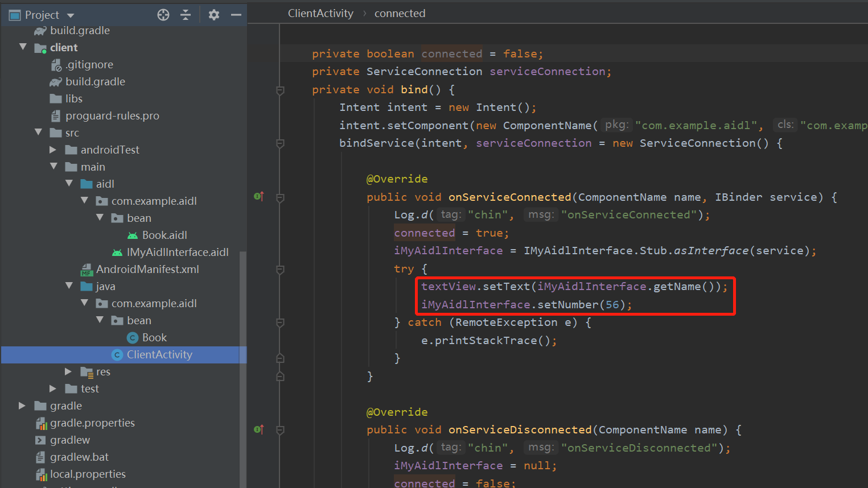The height and width of the screenshot is (488, 868).
Task: Click the overriding-method gutter icon near onServiceDisconnected
Action: click(259, 429)
